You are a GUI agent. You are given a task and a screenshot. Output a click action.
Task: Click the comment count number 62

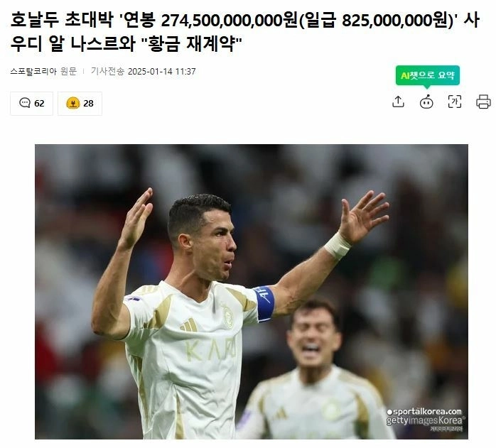(x=39, y=104)
